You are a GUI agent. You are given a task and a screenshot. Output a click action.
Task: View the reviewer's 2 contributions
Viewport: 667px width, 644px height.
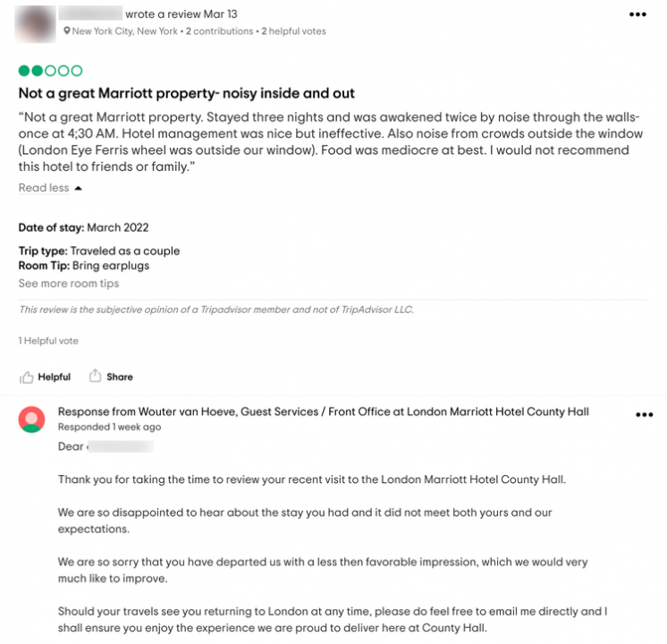pyautogui.click(x=219, y=31)
